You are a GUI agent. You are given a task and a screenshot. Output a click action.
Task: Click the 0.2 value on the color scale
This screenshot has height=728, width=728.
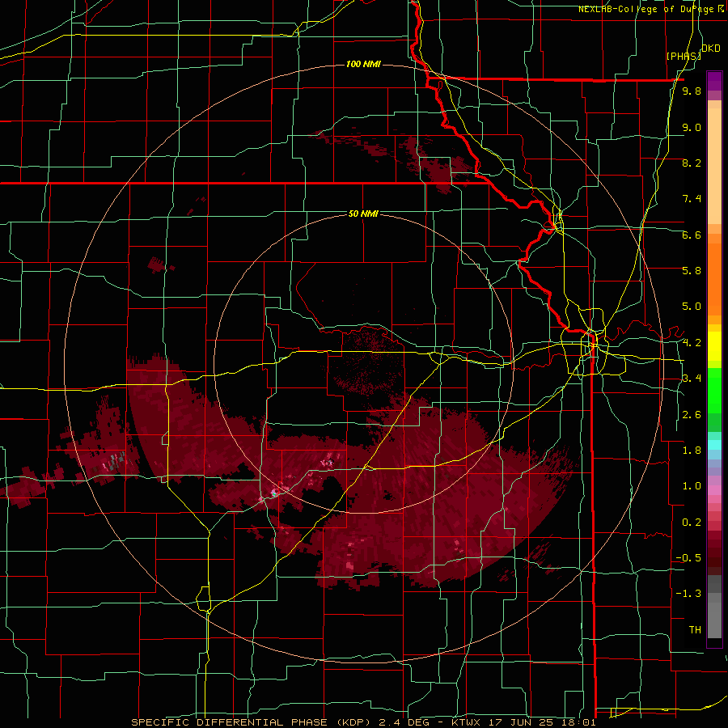pos(692,522)
